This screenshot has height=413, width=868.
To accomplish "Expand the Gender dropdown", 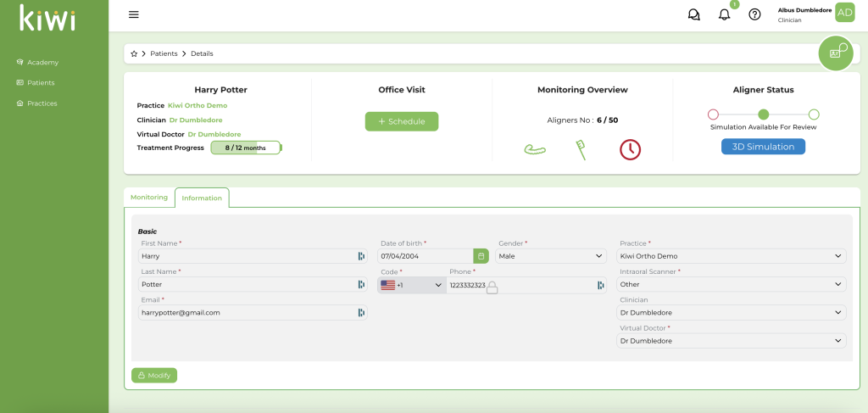I will click(x=551, y=255).
